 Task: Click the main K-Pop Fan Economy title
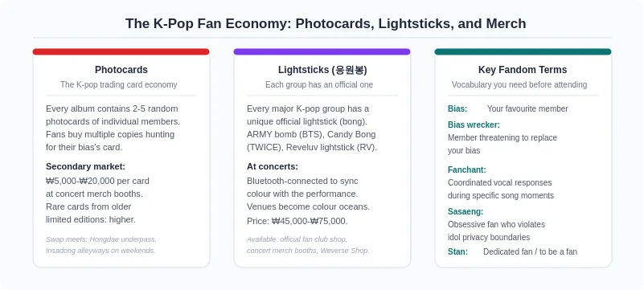(326, 23)
